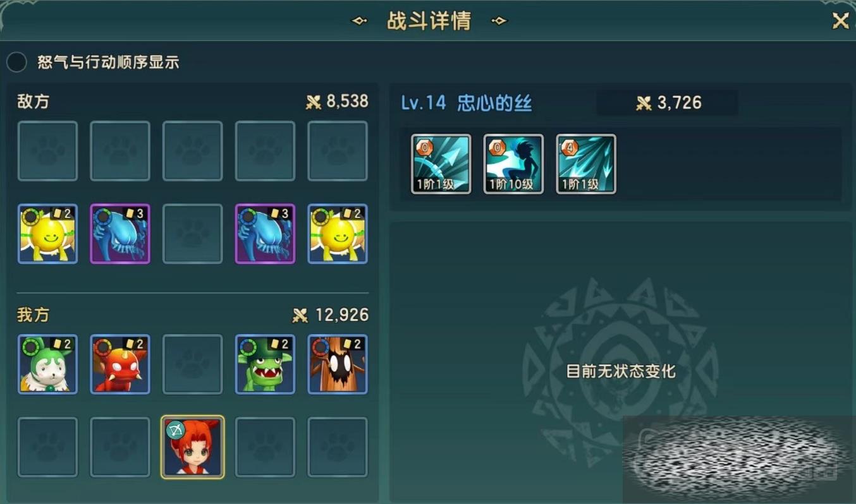856x504 pixels.
Task: Click the left blue jellyfish enemy pet
Action: point(120,234)
